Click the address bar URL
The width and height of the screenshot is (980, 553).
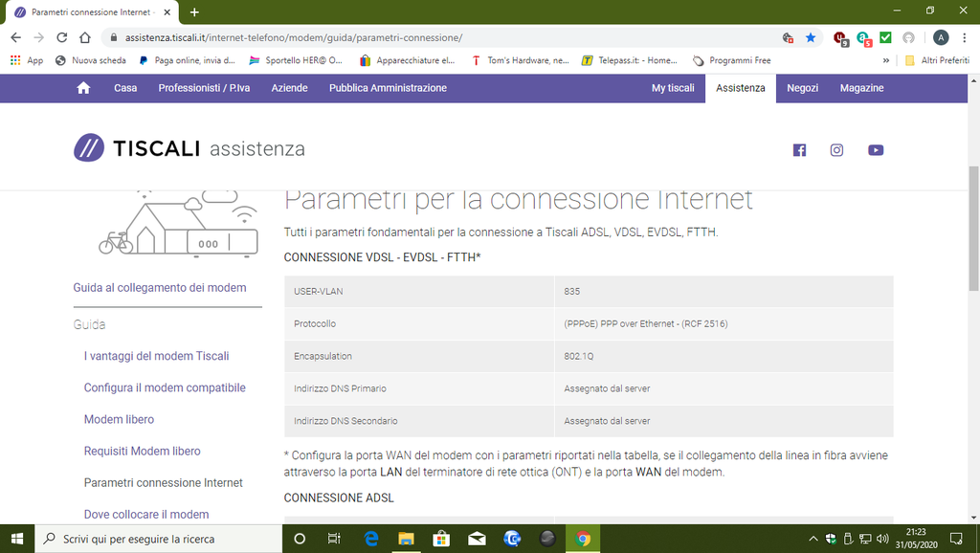[294, 37]
